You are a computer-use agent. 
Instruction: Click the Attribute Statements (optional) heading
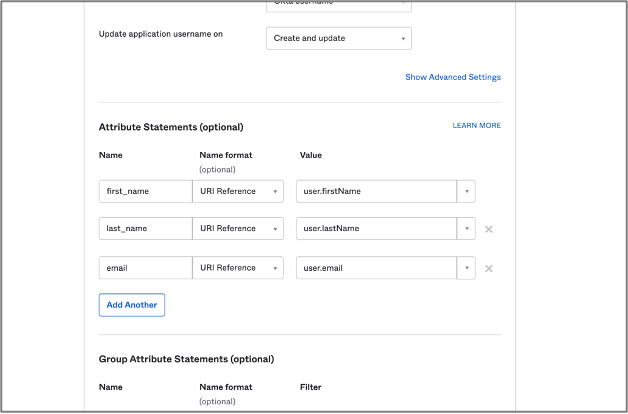[x=171, y=127]
